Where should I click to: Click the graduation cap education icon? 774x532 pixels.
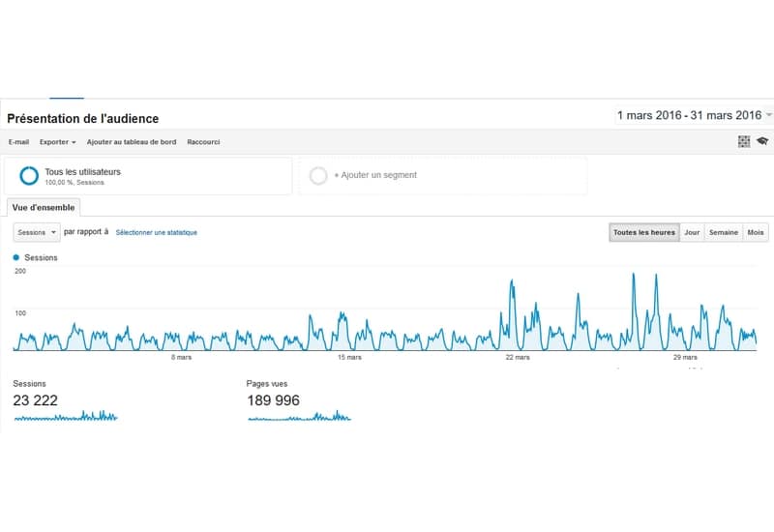click(762, 141)
